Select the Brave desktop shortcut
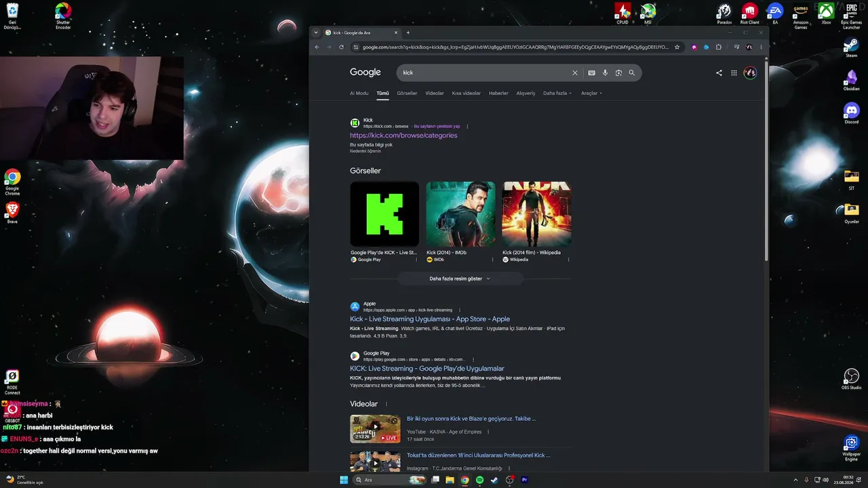Screen dimensions: 868x488 12,213
